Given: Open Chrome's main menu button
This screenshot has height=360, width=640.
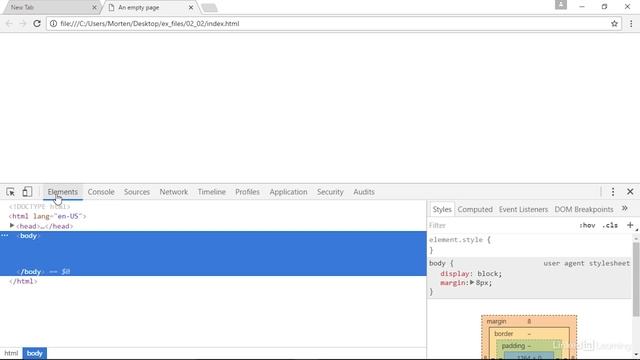Looking at the screenshot, I should [631, 24].
